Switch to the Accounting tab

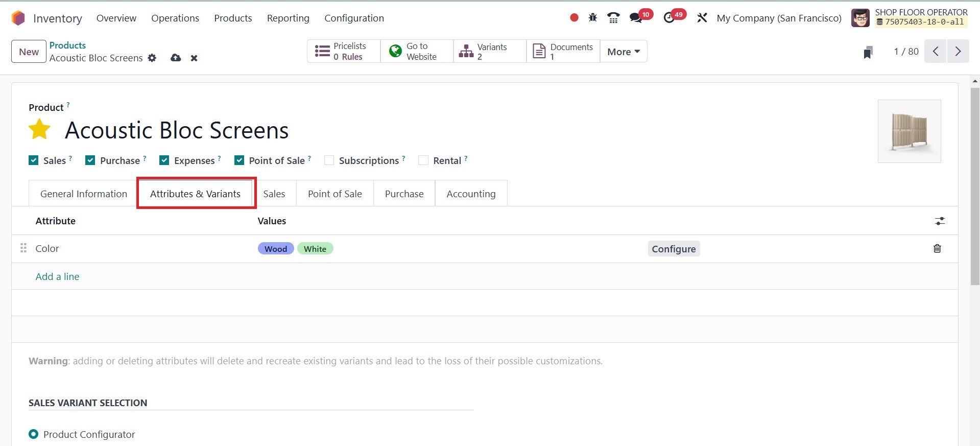coord(471,194)
